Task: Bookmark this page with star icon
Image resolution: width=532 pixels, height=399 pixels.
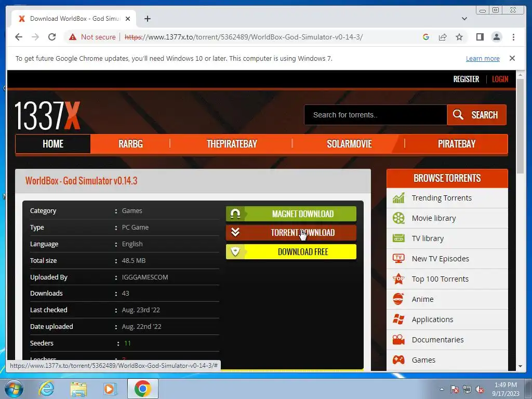Action: 459,37
